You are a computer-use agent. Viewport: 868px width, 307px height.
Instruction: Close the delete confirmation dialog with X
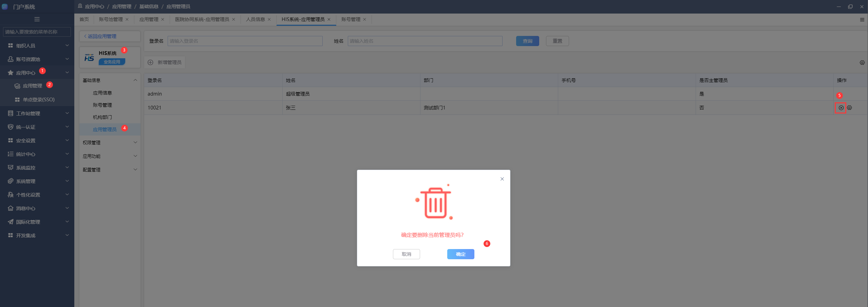[x=502, y=179]
